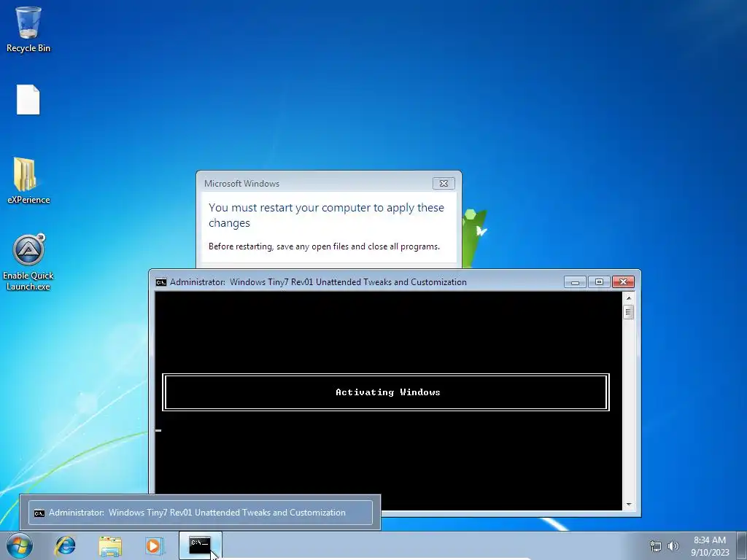Click the 9/10/2023 date in tray

[x=710, y=553]
